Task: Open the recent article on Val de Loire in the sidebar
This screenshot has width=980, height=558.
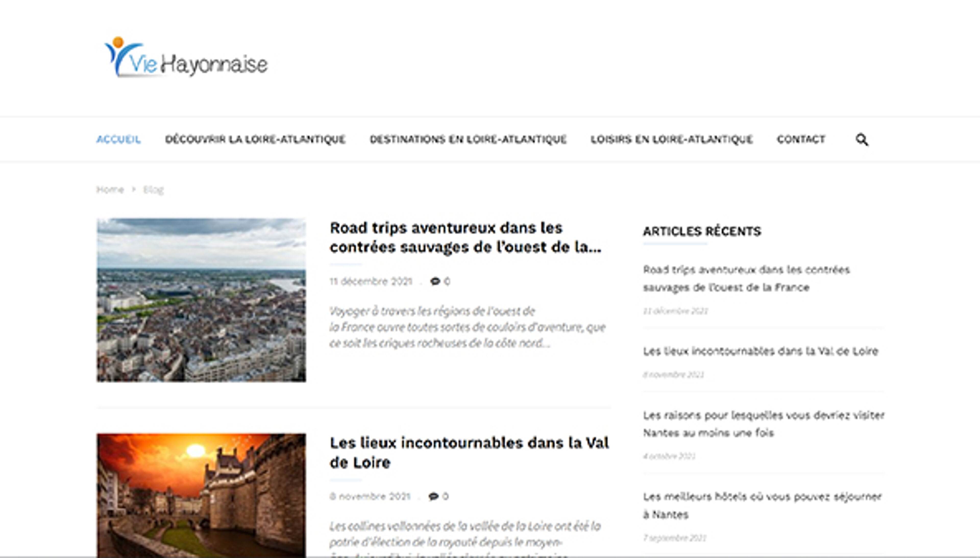Action: [x=760, y=351]
